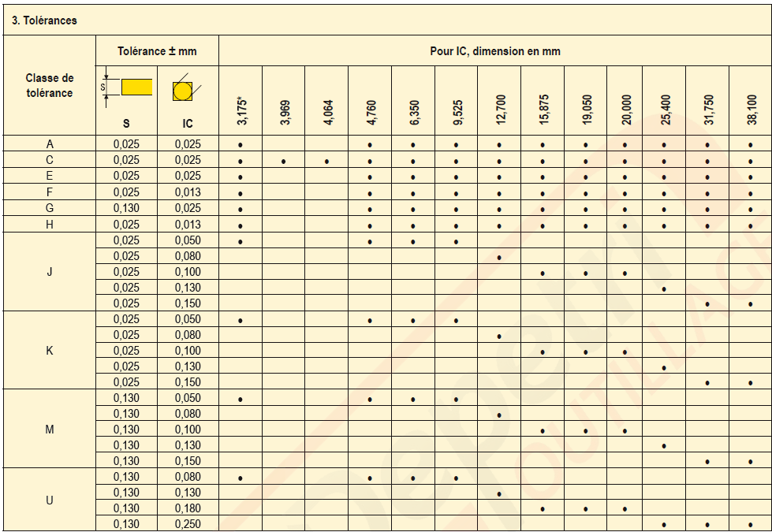Click tolerance class 'M' group label
This screenshot has width=772, height=532.
(49, 429)
